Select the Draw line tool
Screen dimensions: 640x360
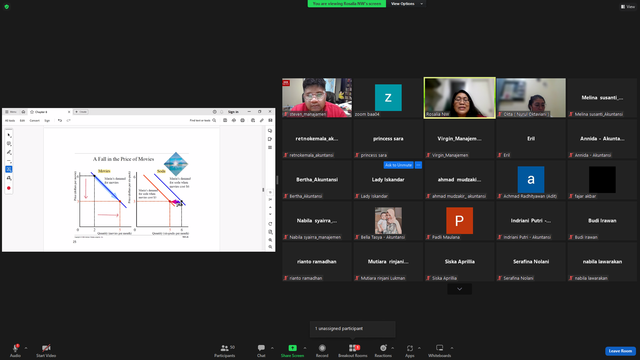[x=9, y=161]
